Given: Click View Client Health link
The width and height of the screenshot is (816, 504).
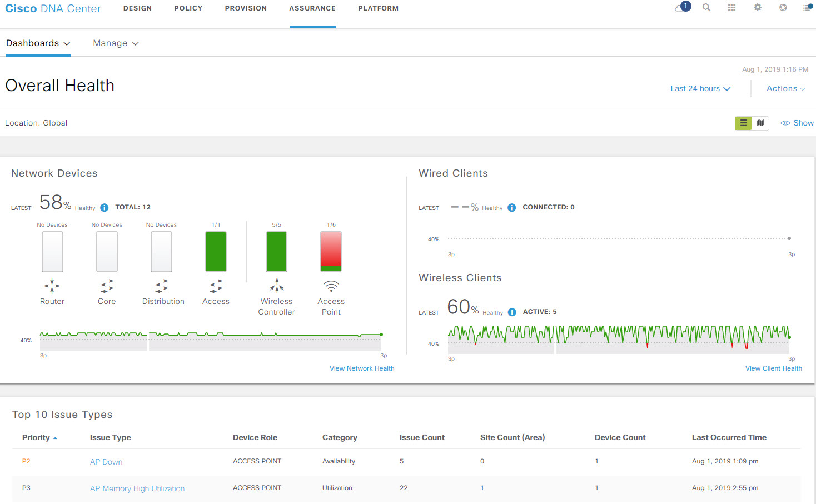Looking at the screenshot, I should point(774,368).
